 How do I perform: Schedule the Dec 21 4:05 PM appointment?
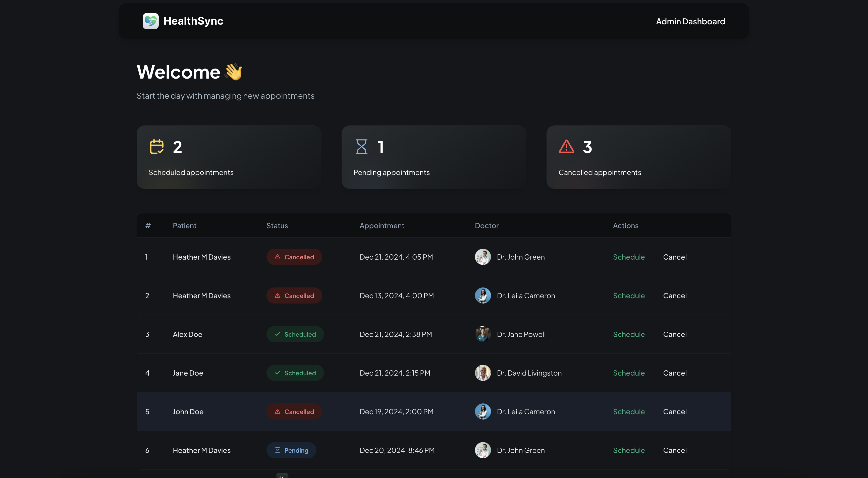click(x=629, y=257)
